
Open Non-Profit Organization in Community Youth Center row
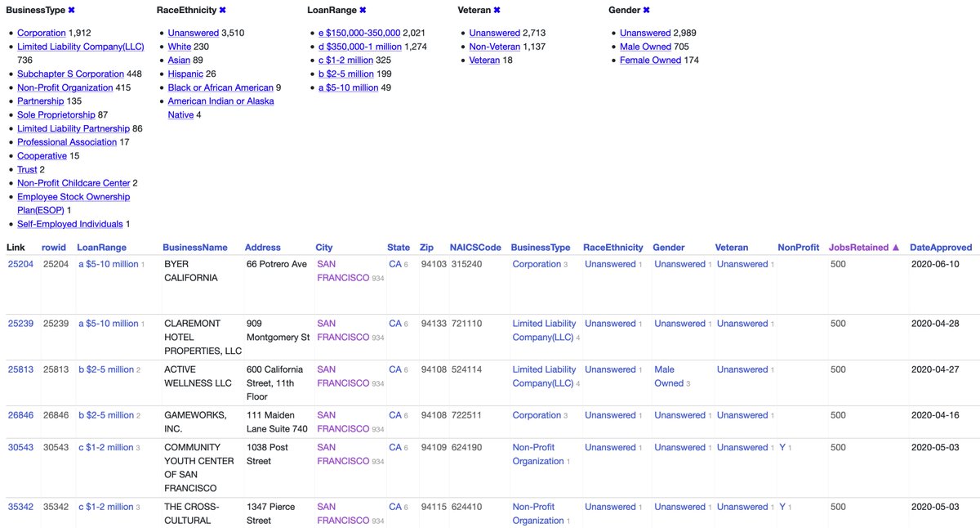(x=538, y=454)
